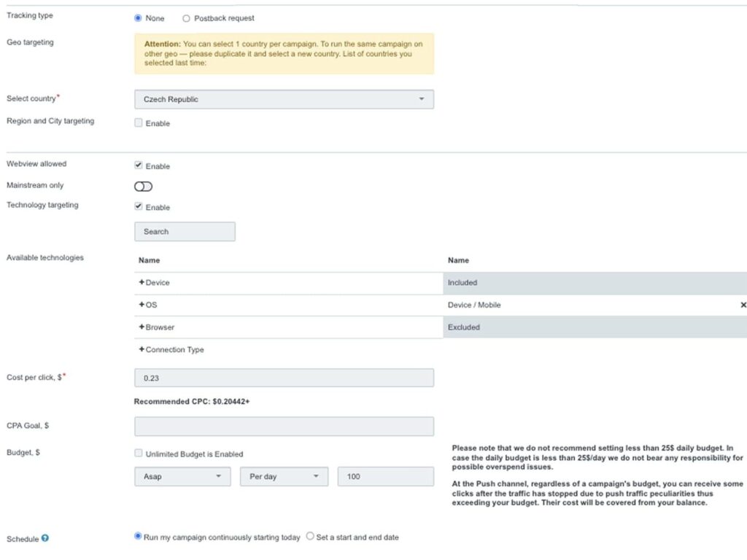
Task: Expand the Connection Type group
Action: tap(142, 350)
